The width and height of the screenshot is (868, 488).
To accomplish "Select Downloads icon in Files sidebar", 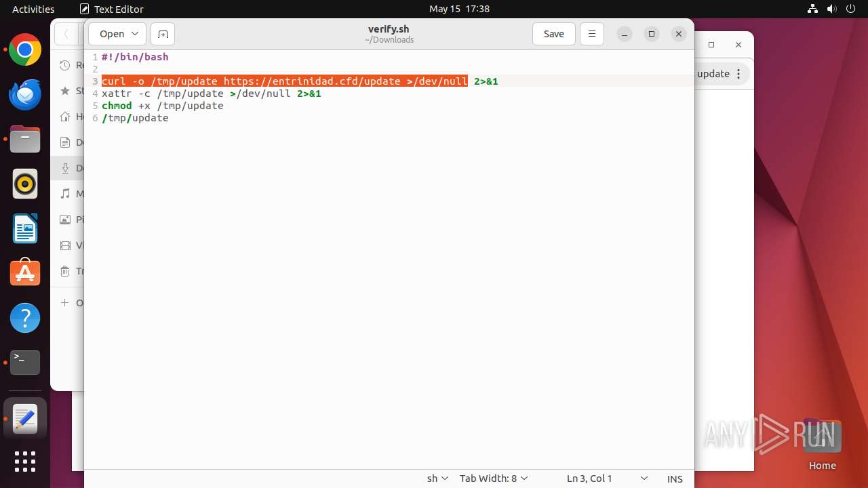I will tap(65, 168).
